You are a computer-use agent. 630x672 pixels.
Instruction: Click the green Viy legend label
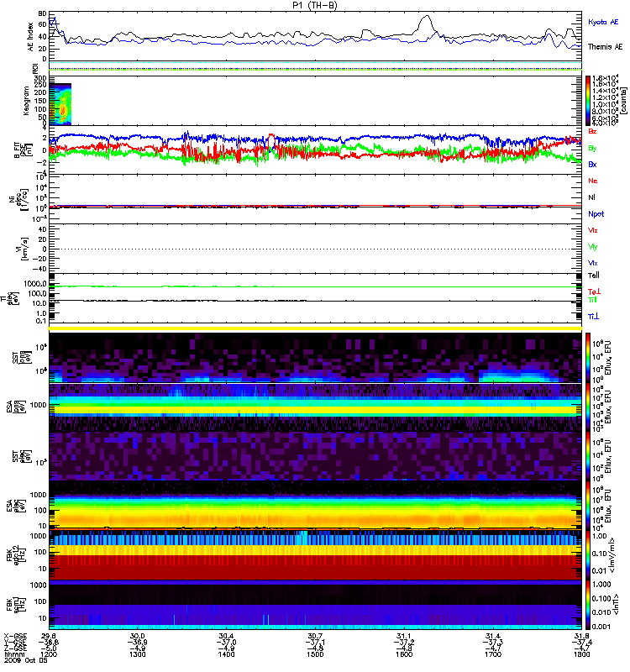tap(592, 247)
